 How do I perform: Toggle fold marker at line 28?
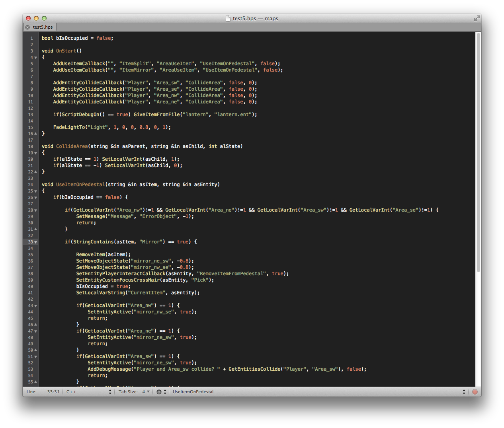(x=35, y=210)
